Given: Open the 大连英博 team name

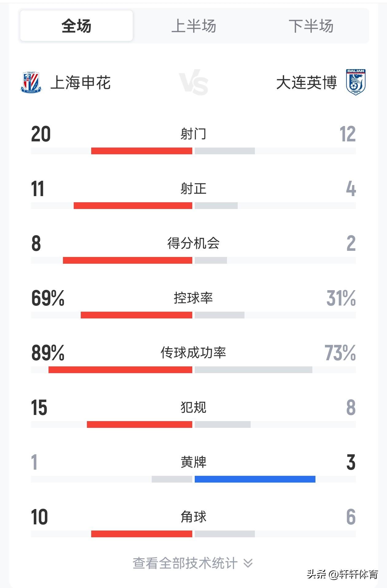Looking at the screenshot, I should tap(307, 83).
